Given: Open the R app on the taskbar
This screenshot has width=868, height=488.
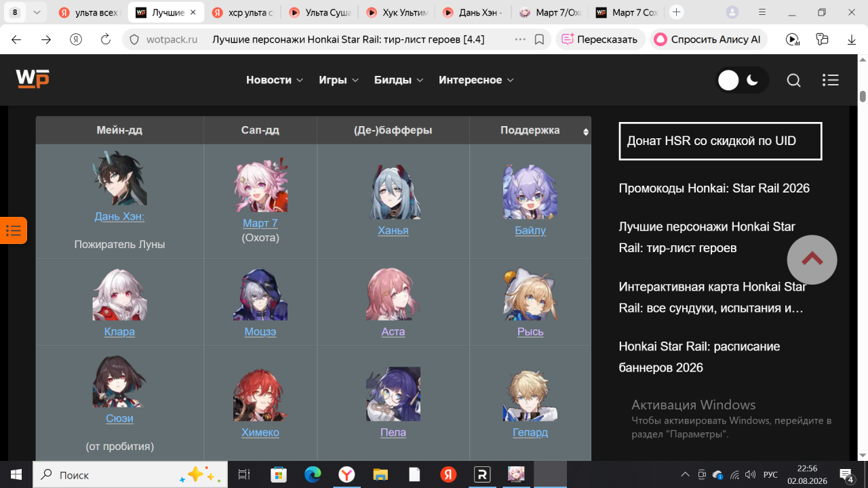Looking at the screenshot, I should pyautogui.click(x=482, y=474).
